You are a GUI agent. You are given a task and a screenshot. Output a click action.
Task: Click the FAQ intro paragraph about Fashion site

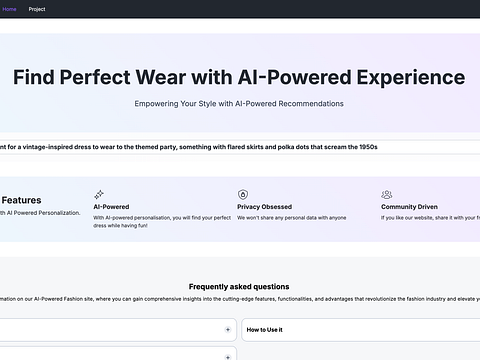click(240, 299)
